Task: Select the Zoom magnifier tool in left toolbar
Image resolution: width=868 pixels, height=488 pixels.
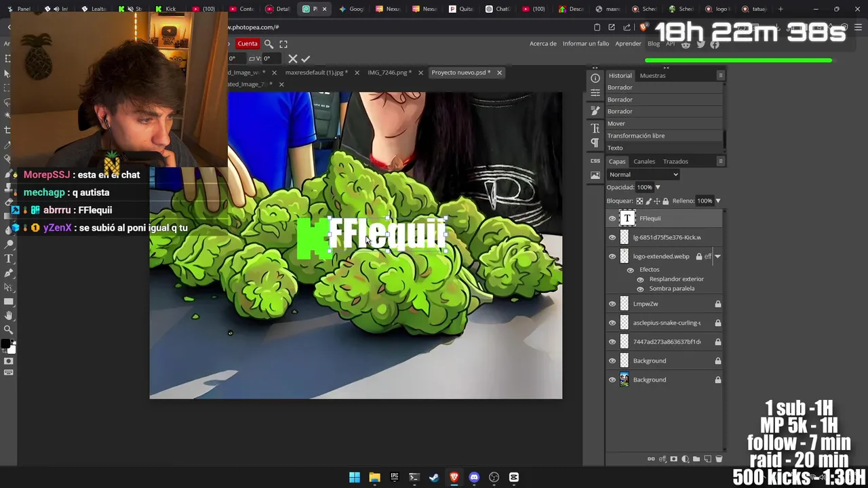Action: point(9,330)
